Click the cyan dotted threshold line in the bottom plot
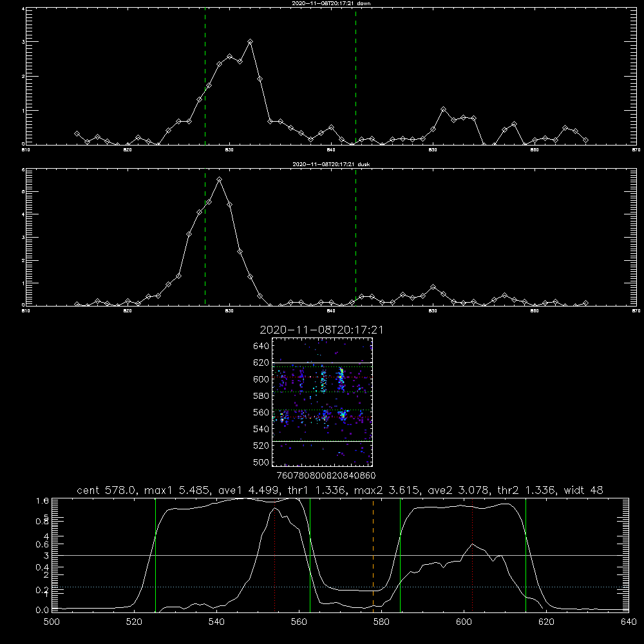 pyautogui.click(x=340, y=587)
